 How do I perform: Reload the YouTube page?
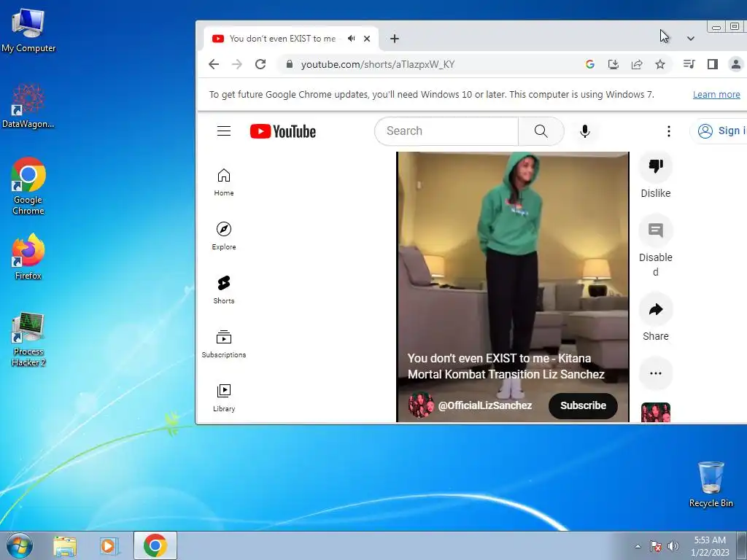coord(260,64)
